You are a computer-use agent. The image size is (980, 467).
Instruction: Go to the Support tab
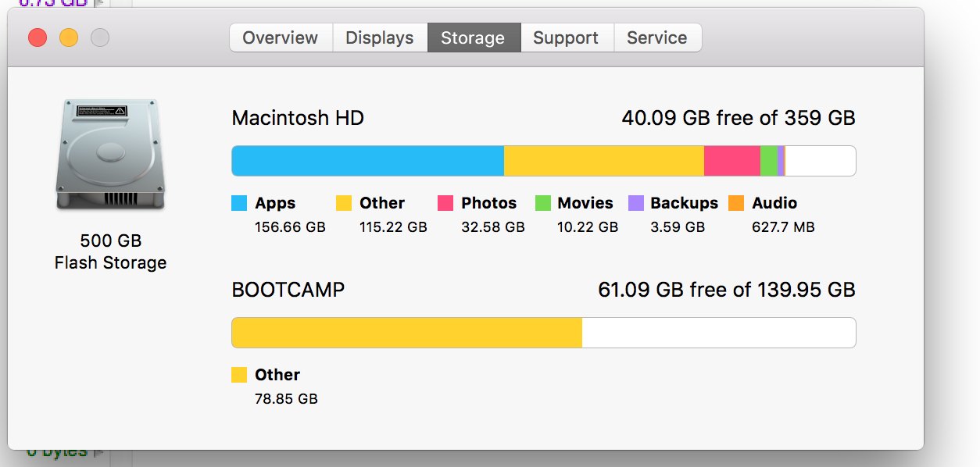[566, 37]
